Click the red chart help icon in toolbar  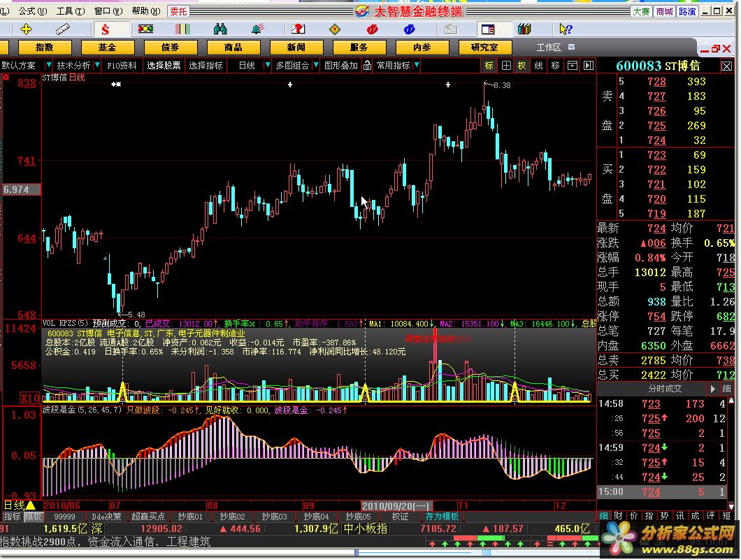click(x=298, y=29)
